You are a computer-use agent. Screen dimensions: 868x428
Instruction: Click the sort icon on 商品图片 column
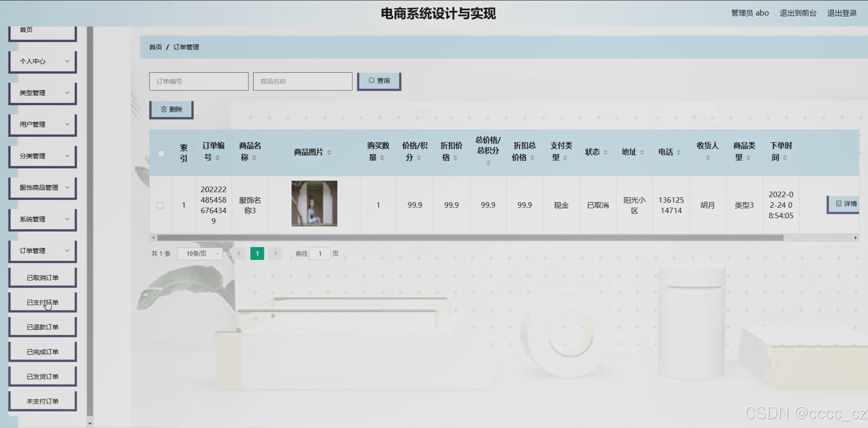(x=329, y=153)
